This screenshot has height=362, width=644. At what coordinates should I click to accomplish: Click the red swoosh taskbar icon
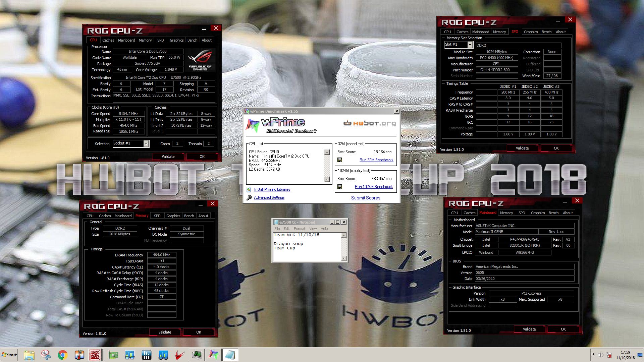click(x=180, y=355)
